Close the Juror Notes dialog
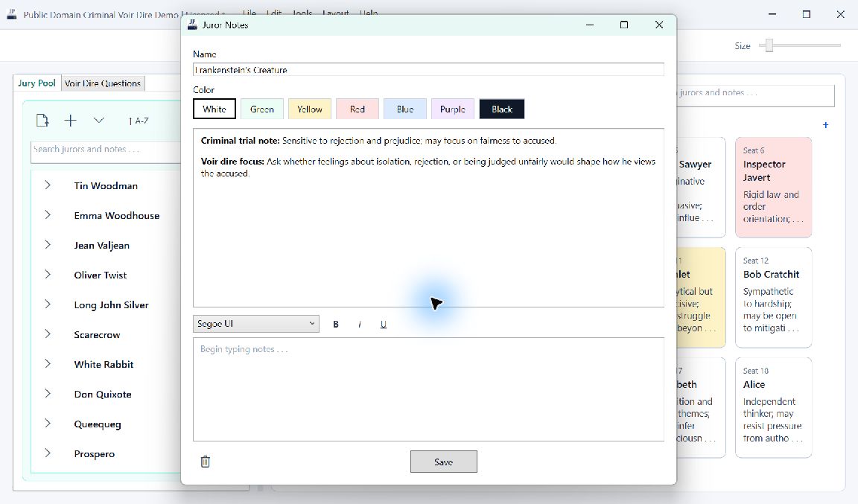 point(659,25)
